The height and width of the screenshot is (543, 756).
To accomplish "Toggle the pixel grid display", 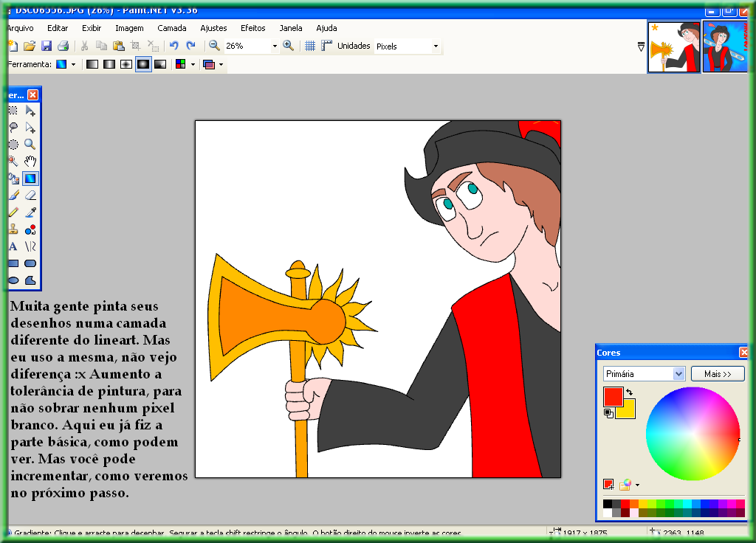I will tap(310, 46).
